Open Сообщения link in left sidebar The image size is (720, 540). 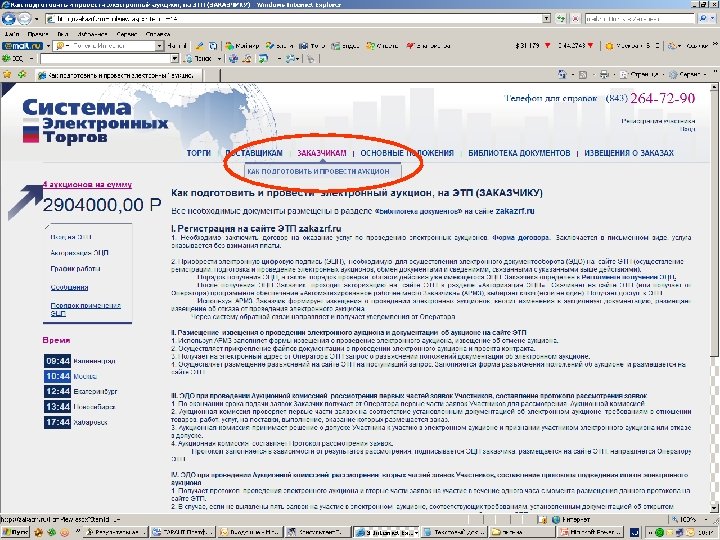69,287
